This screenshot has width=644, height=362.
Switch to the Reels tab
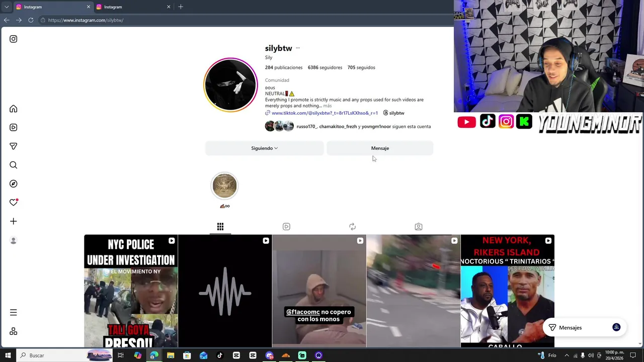[x=286, y=227]
